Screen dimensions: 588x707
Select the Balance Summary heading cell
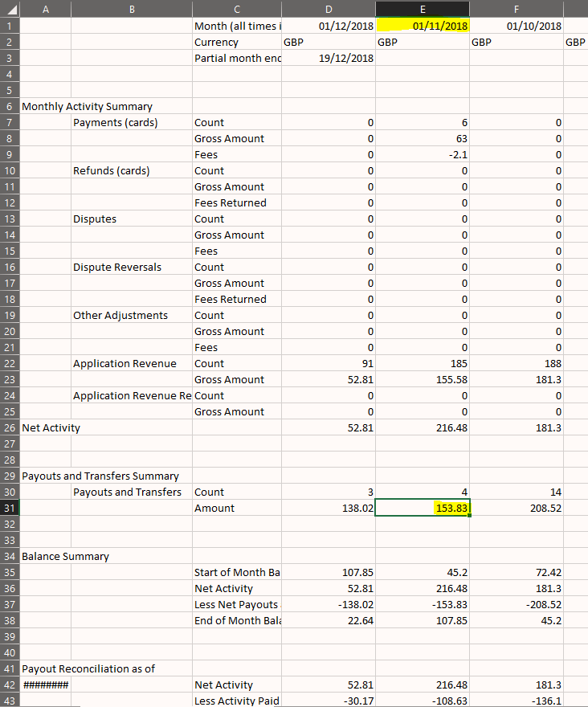pyautogui.click(x=65, y=557)
